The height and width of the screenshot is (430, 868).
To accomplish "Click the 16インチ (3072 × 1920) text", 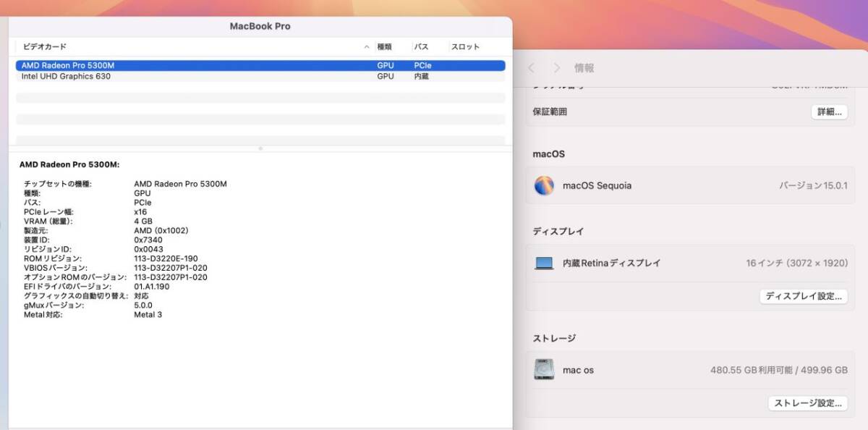I will pyautogui.click(x=796, y=264).
